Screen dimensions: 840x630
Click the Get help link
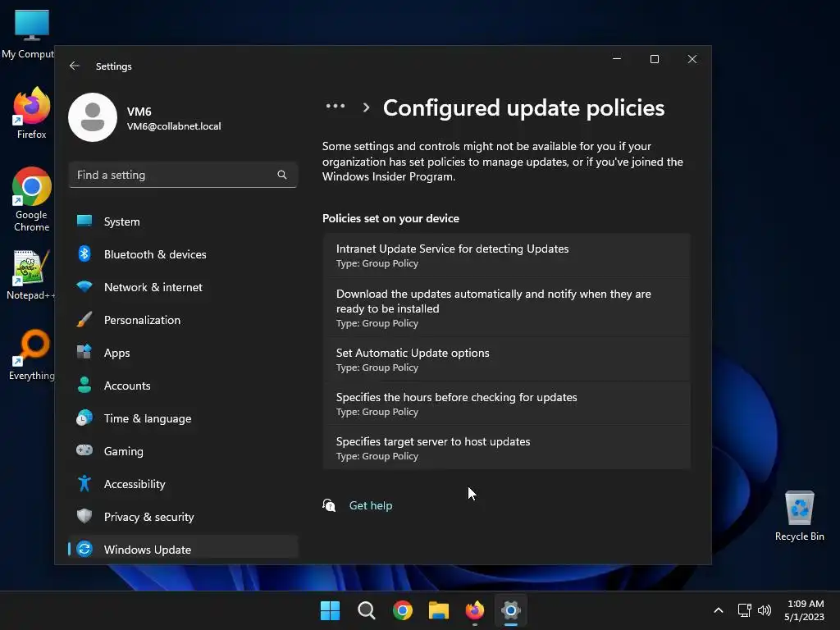click(x=371, y=505)
